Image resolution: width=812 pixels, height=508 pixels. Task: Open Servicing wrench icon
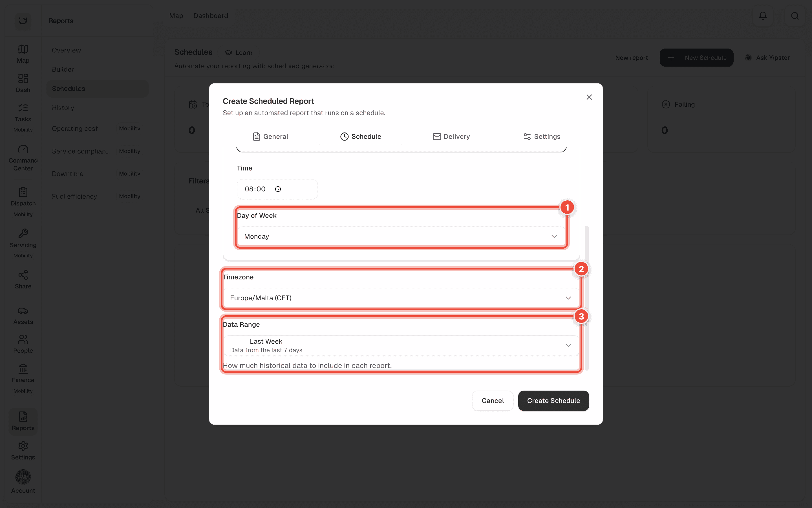(x=23, y=233)
